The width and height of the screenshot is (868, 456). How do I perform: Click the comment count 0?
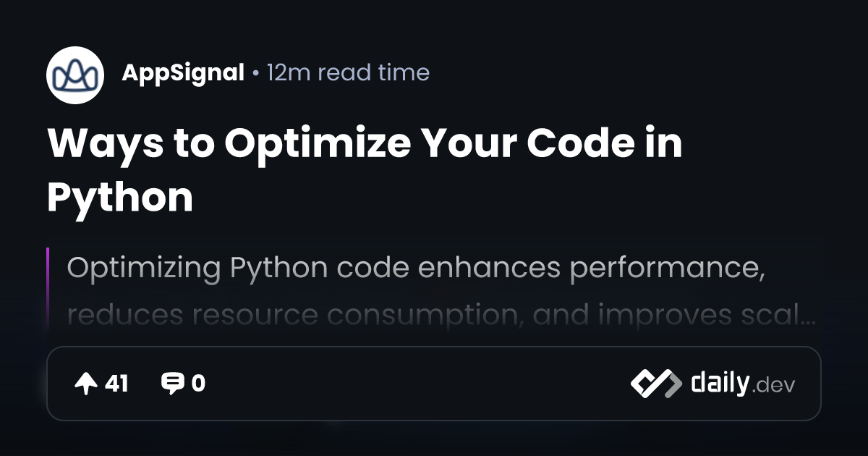(x=198, y=384)
